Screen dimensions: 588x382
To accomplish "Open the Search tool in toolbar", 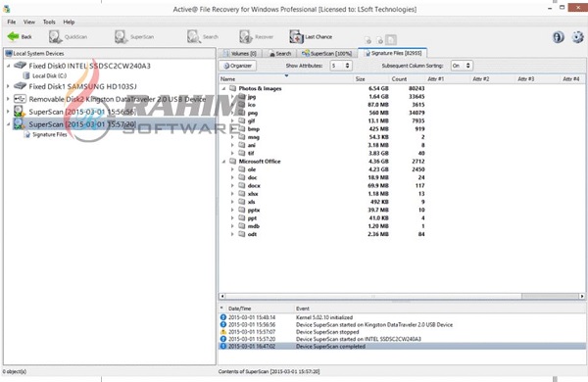I will coord(203,37).
